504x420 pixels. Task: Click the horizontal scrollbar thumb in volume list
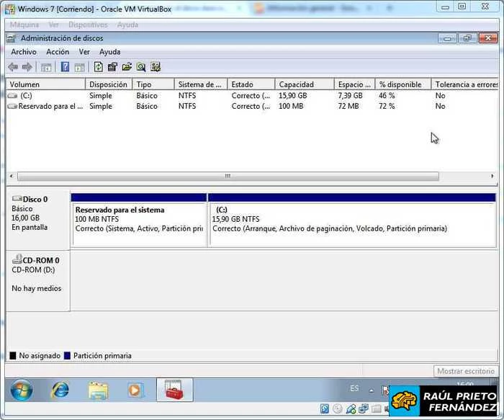coord(228,176)
